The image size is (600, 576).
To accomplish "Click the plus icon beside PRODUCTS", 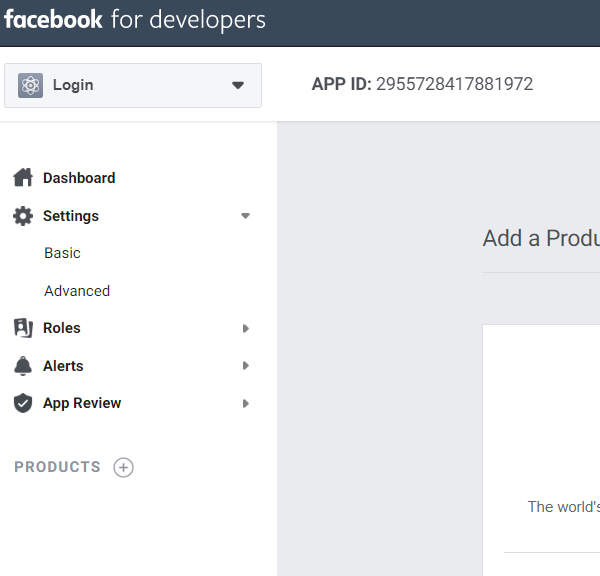I will (123, 467).
